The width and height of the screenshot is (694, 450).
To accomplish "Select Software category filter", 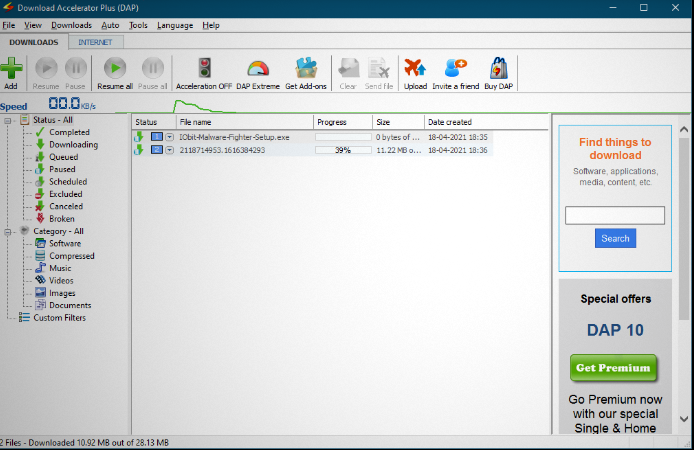I will click(65, 243).
